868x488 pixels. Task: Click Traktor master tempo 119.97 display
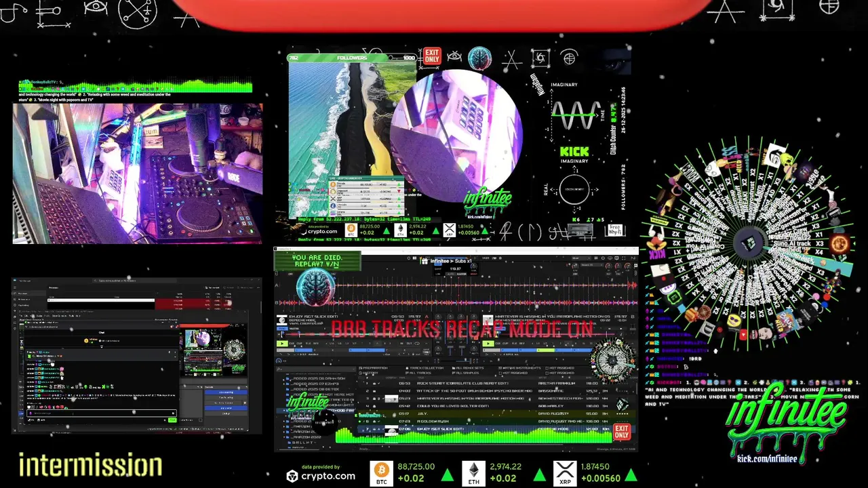[x=457, y=268]
